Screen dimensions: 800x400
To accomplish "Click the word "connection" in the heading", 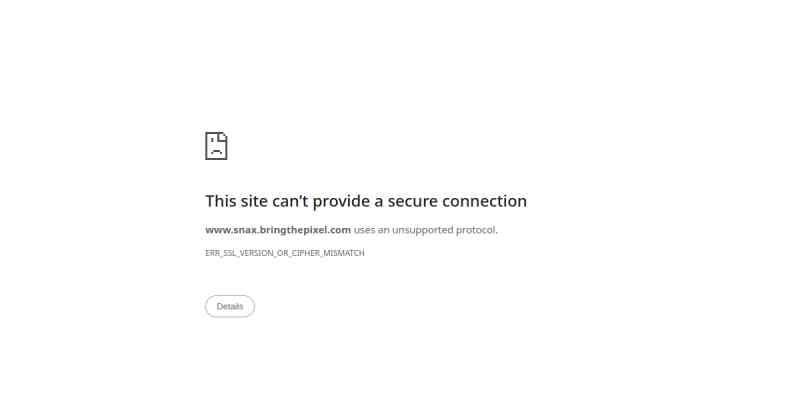I will pos(484,201).
